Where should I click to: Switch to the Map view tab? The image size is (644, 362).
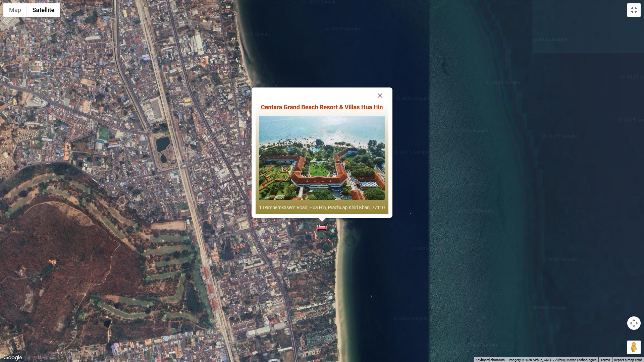[15, 10]
